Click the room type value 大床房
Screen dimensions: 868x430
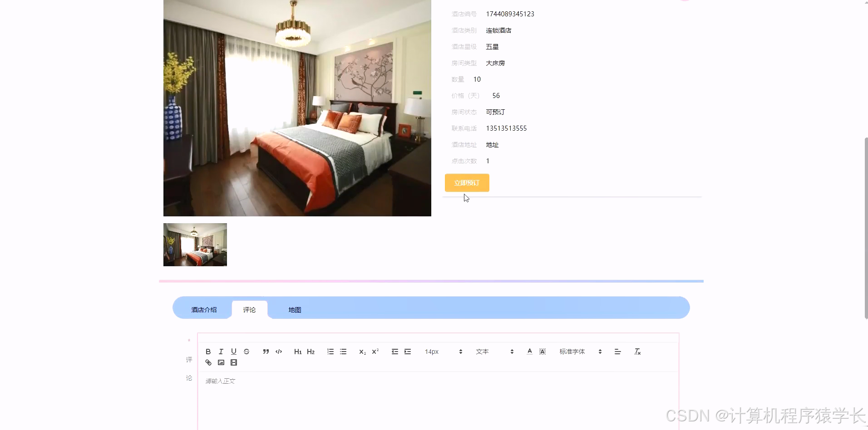[495, 63]
